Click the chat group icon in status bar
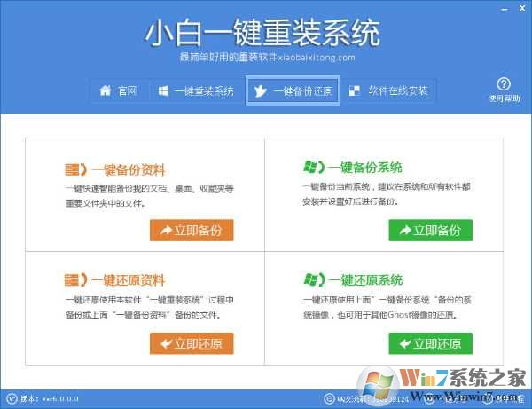532x409 pixels. click(329, 398)
